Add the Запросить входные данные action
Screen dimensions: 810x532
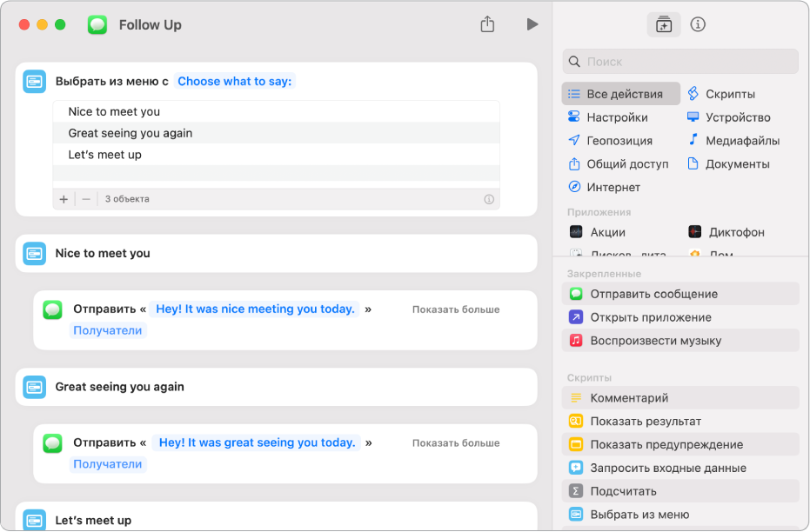click(679, 468)
